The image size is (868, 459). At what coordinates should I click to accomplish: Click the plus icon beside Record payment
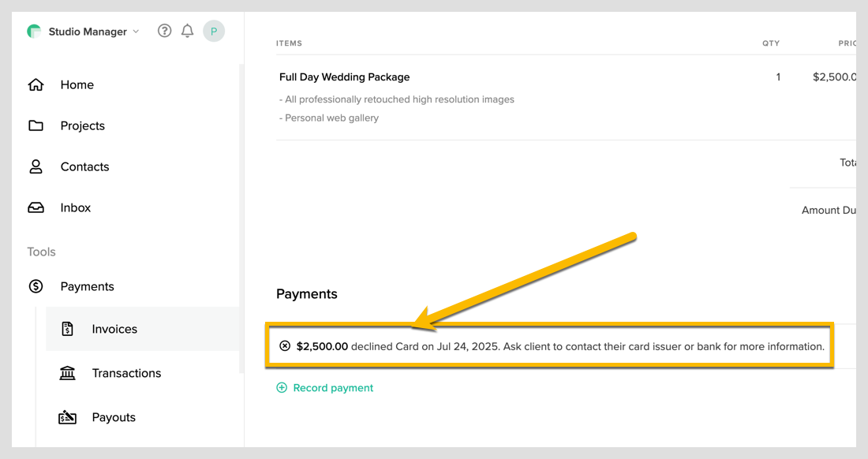point(282,388)
